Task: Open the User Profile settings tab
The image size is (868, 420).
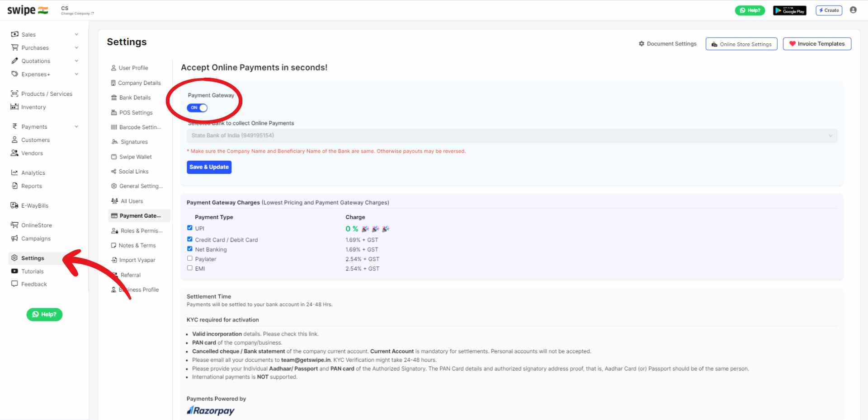Action: (x=130, y=68)
